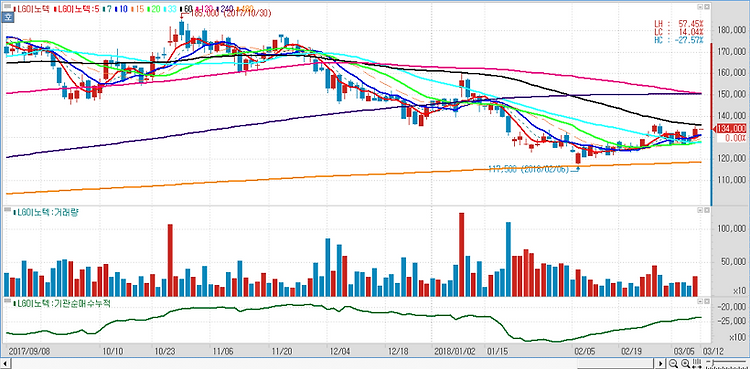Minimize the 거래량 volume pane
This screenshot has height=369, width=750.
700,210
